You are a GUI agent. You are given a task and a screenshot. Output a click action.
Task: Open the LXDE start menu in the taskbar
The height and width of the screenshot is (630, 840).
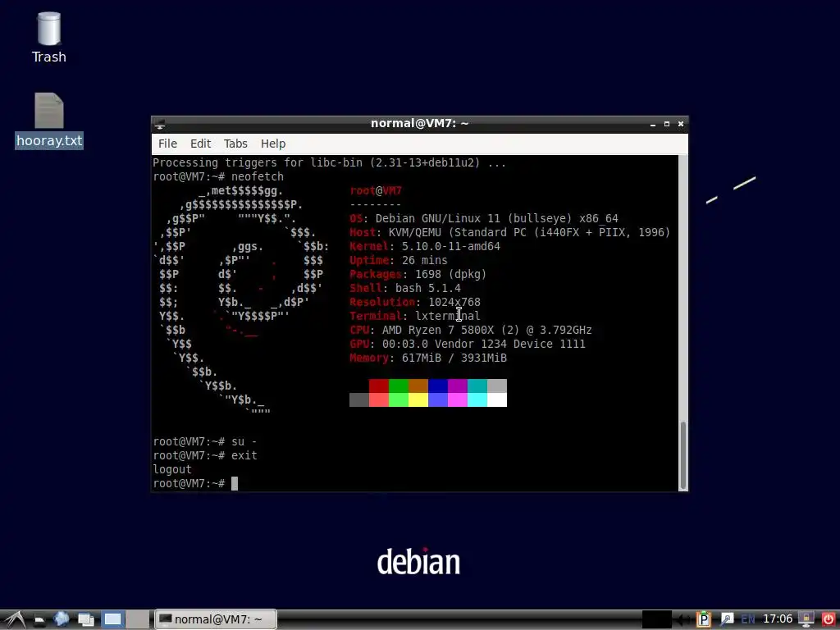(x=15, y=619)
